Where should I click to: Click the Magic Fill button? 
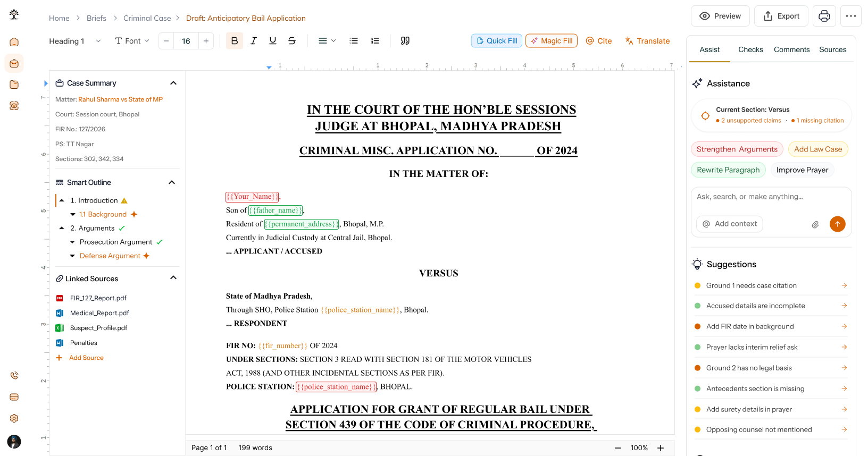coord(552,41)
